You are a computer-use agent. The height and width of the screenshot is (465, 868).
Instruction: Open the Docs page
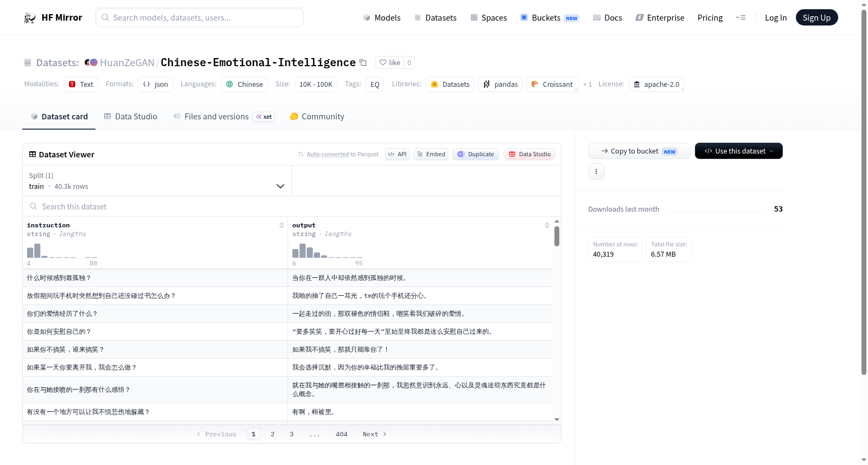tap(608, 18)
